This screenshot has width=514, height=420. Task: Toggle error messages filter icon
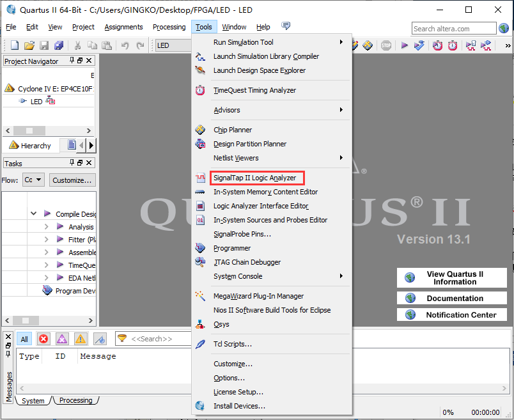click(x=43, y=339)
